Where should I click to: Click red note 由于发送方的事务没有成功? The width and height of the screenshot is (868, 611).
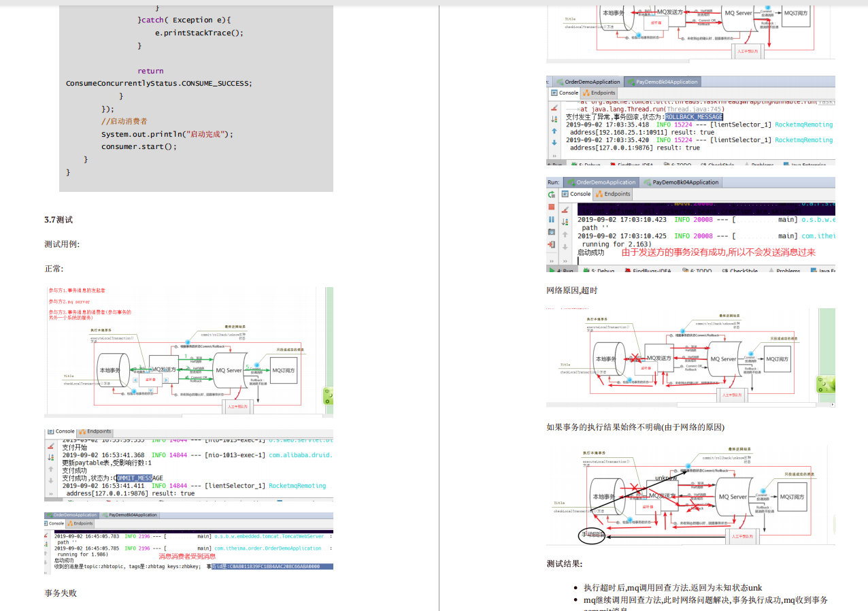click(718, 252)
